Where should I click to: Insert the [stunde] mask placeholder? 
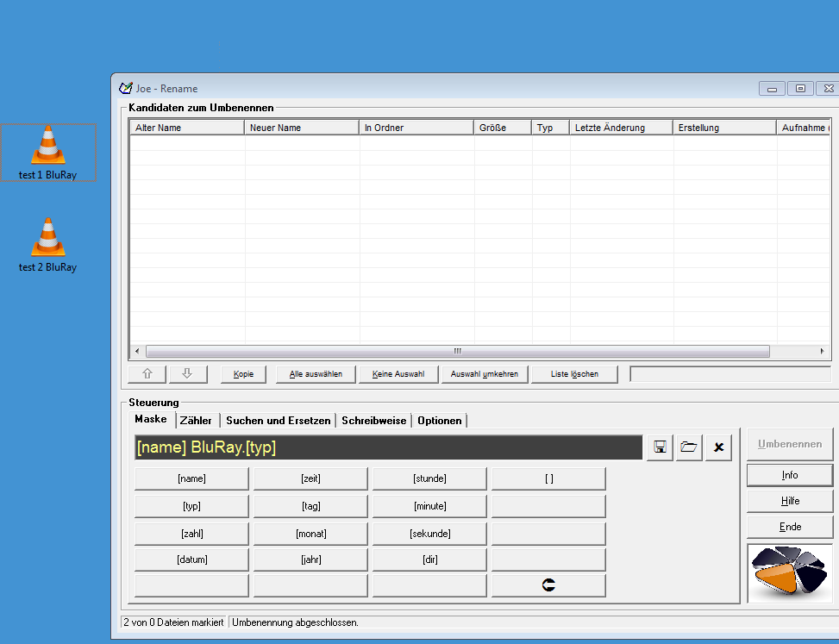[429, 478]
